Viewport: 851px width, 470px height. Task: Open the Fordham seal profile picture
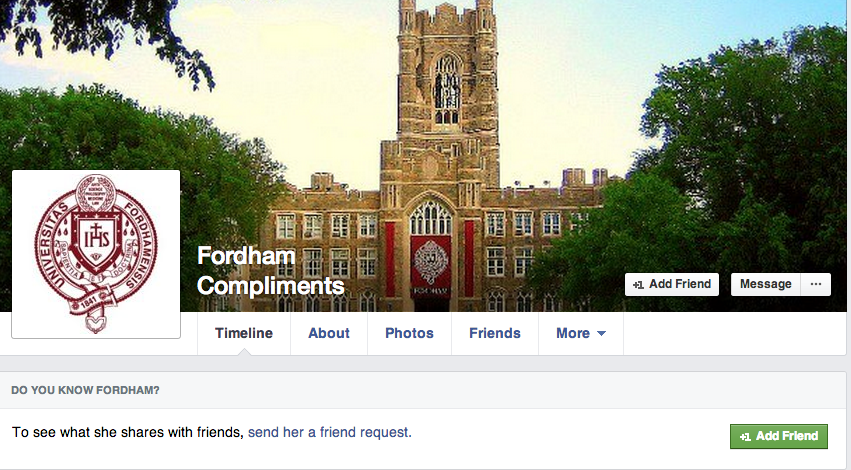96,254
